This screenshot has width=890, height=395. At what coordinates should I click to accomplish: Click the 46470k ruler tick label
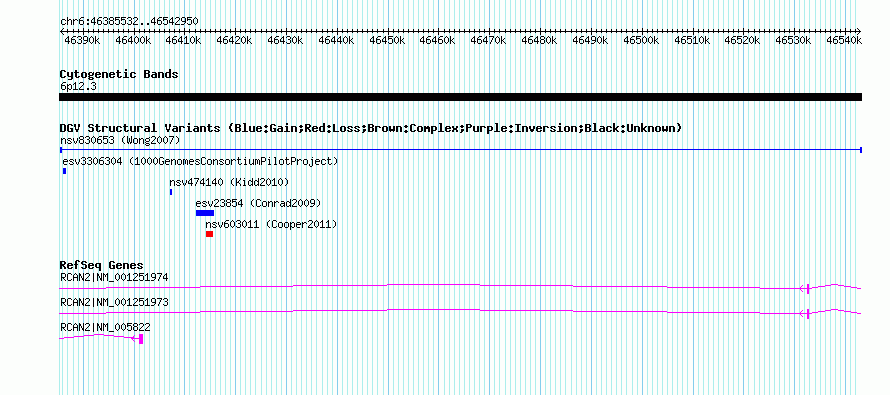[x=489, y=40]
